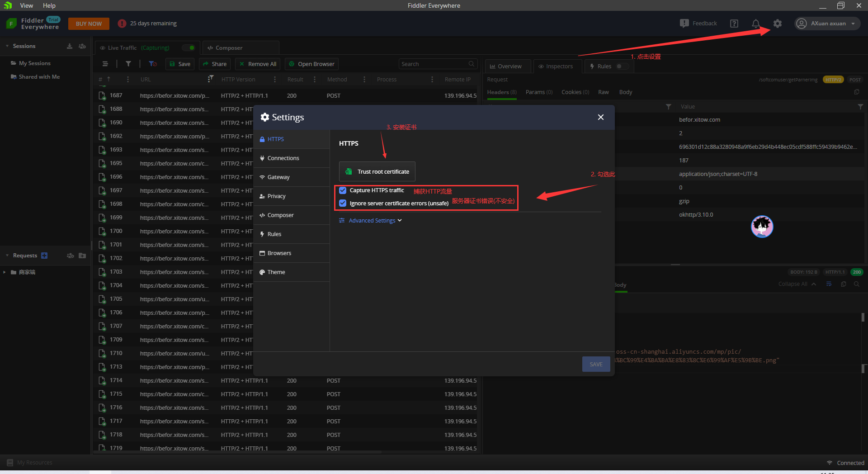Switch to the request Headers tab
868x474 pixels.
[501, 92]
